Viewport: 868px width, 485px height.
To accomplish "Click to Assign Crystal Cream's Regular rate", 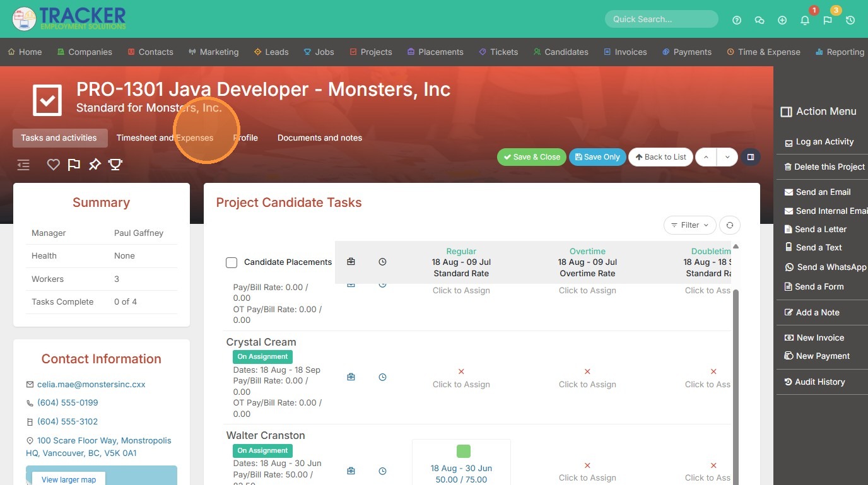I will [461, 384].
